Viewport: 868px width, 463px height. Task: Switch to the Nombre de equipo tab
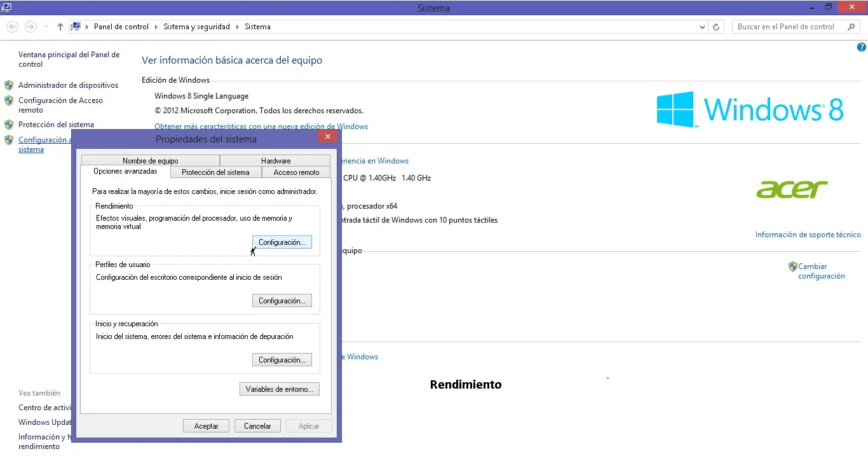pos(151,161)
